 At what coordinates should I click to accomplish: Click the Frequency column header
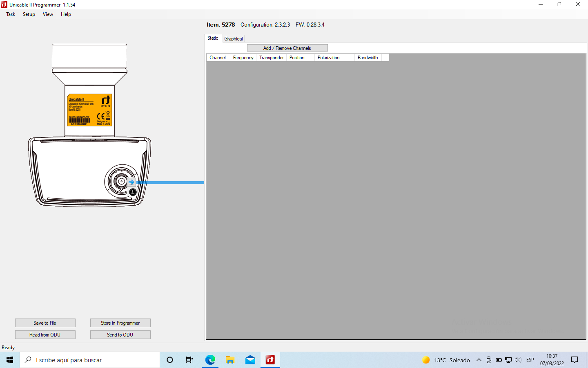pyautogui.click(x=243, y=58)
